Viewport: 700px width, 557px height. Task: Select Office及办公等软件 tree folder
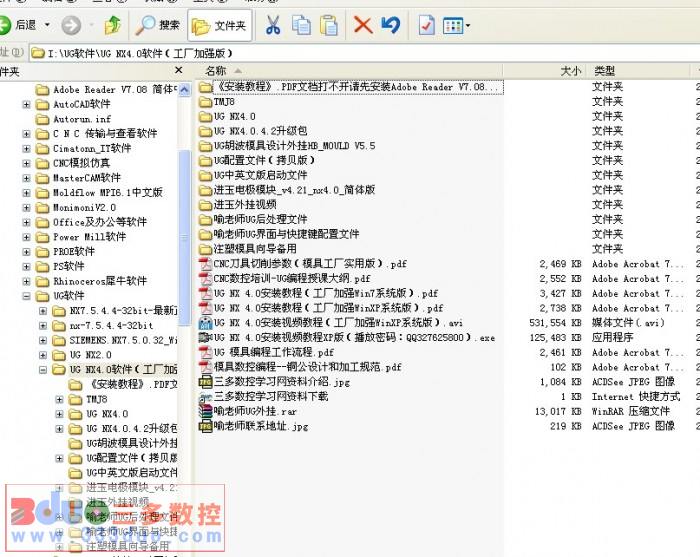92,222
